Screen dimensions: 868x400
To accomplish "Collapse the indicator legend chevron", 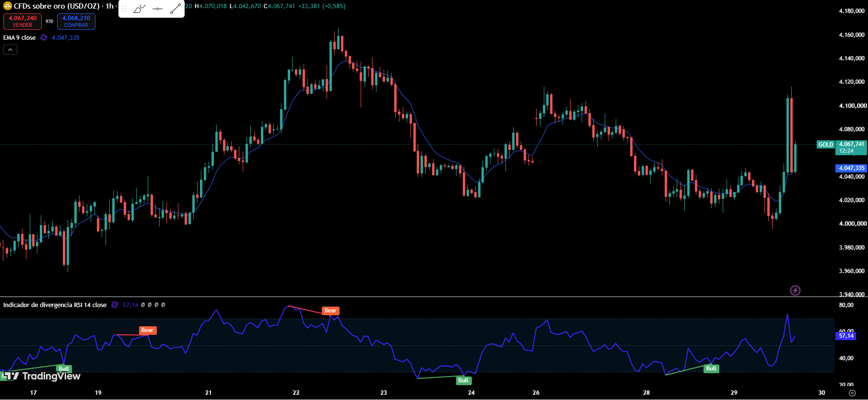I will [10, 49].
